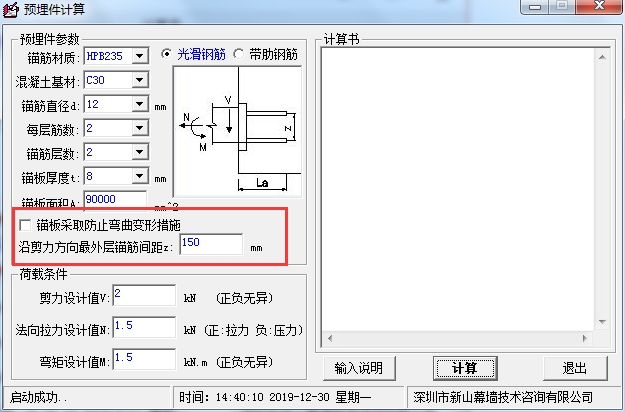Open 锚筋层数 dropdown
The image size is (625, 412).
[140, 152]
